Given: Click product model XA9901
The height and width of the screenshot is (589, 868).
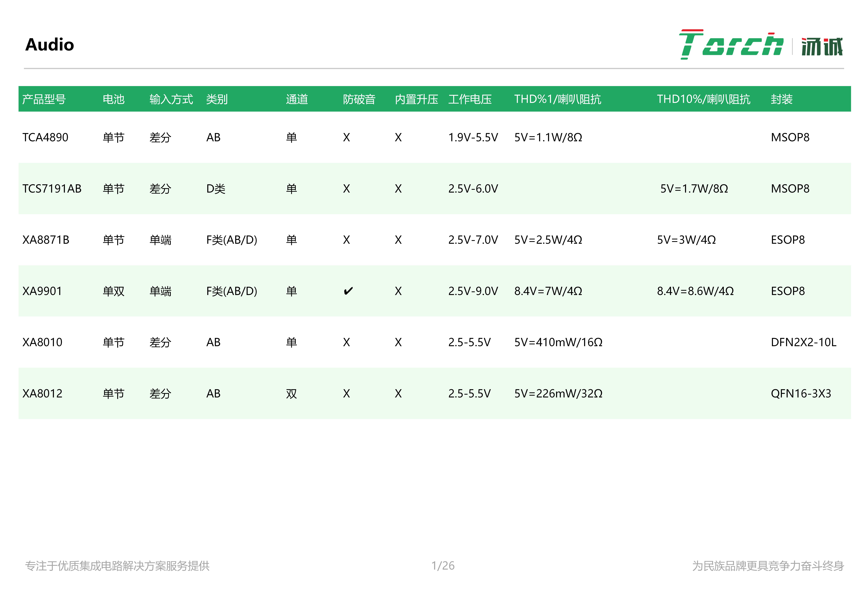Looking at the screenshot, I should 42,291.
